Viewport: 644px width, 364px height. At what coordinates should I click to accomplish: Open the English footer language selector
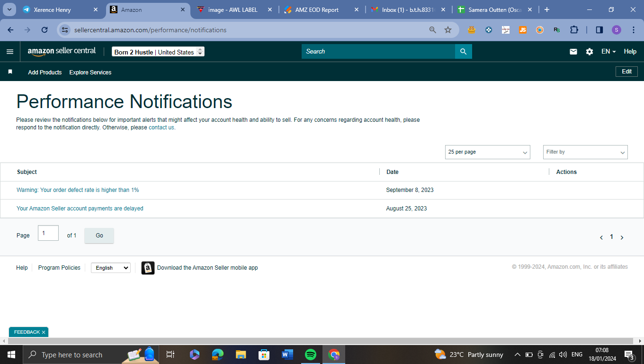pyautogui.click(x=111, y=268)
